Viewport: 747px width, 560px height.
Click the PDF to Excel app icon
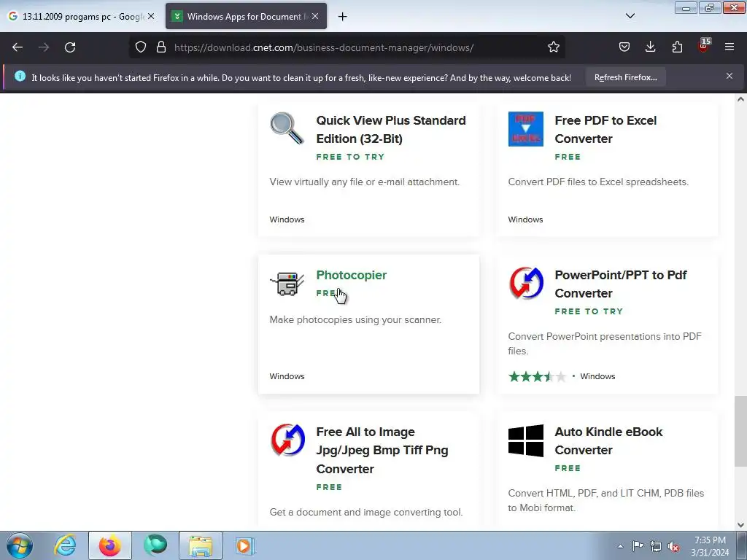point(525,129)
